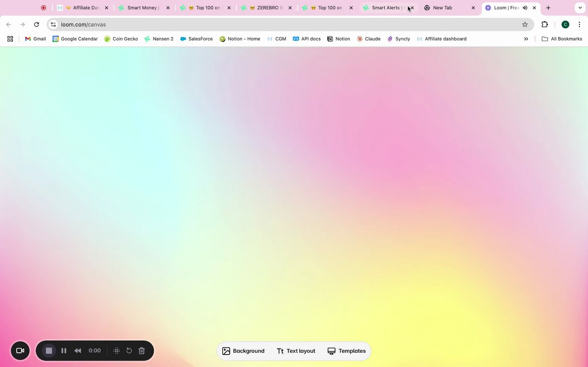Open the Google Calendar bookmark
Screen dimensions: 588x367
click(x=75, y=39)
